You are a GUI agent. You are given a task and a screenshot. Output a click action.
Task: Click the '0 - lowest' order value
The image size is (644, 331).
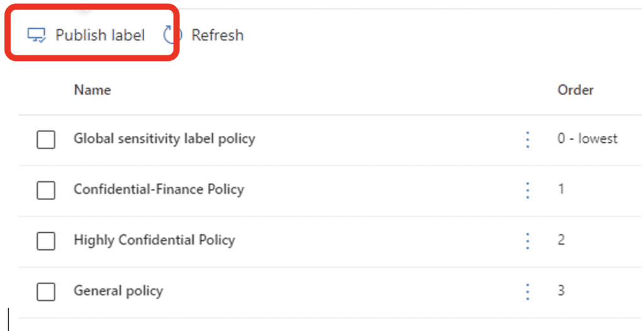(587, 138)
